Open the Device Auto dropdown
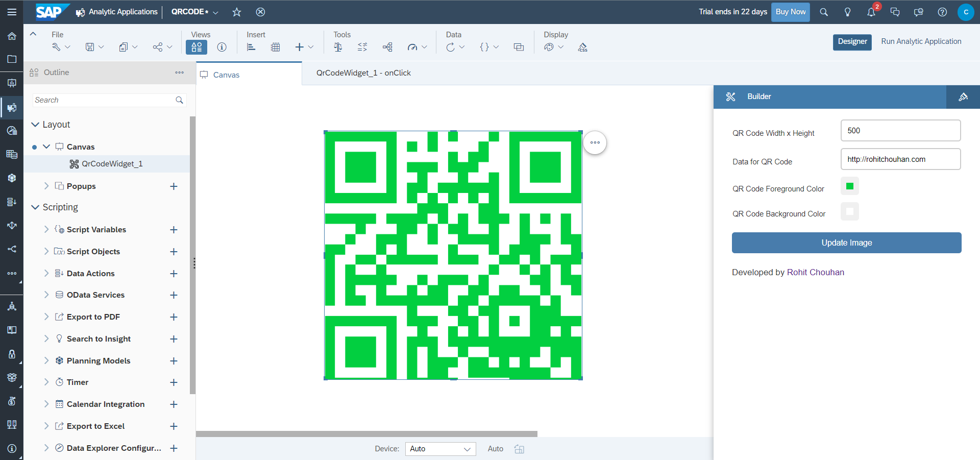Screen dimensions: 980x460 pyautogui.click(x=440, y=449)
